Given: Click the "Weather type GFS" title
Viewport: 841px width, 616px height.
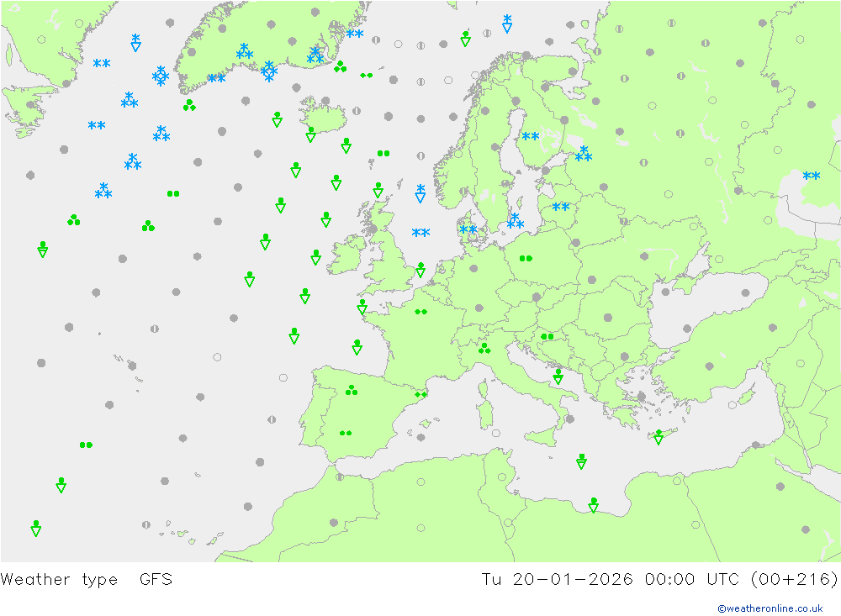Looking at the screenshot, I should [x=87, y=579].
